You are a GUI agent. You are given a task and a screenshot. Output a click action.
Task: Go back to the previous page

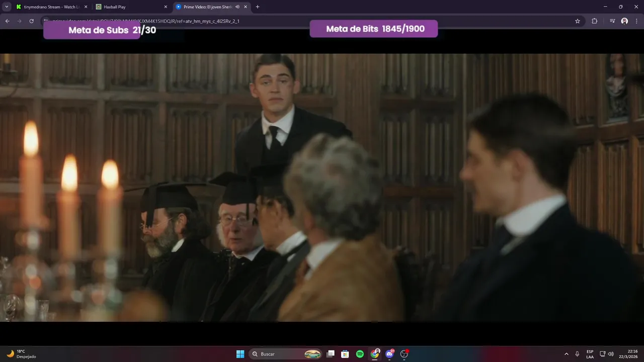[8, 21]
